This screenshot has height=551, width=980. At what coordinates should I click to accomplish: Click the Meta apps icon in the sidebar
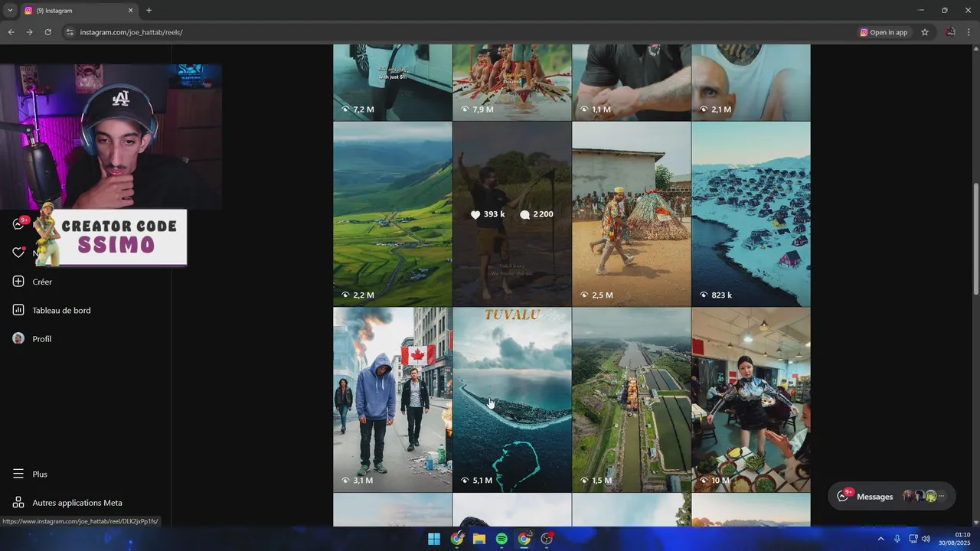pos(18,503)
